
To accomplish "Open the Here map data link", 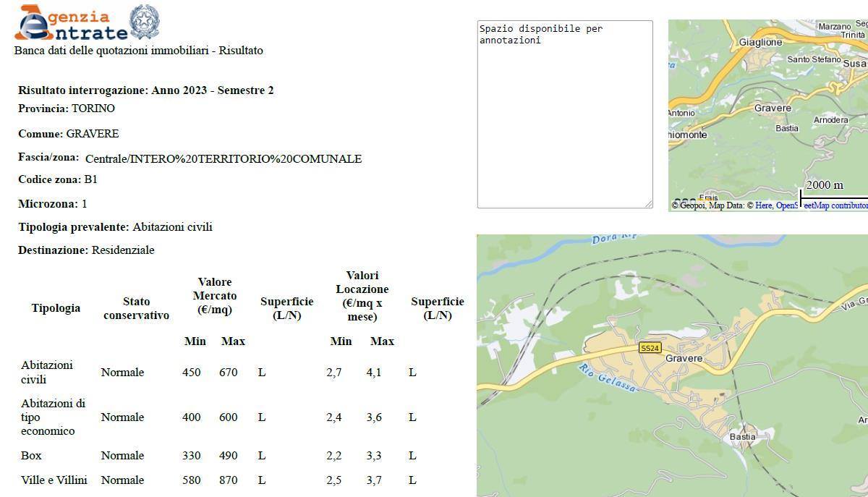I will click(764, 205).
